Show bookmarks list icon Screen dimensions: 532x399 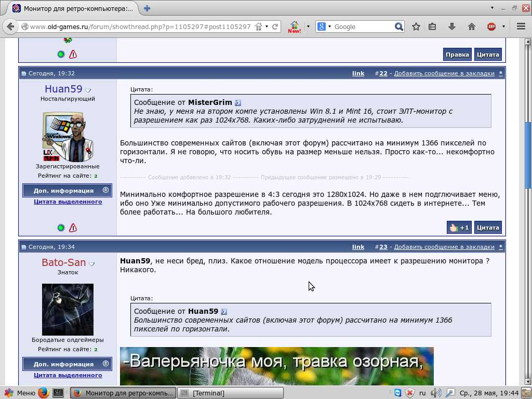[x=432, y=26]
